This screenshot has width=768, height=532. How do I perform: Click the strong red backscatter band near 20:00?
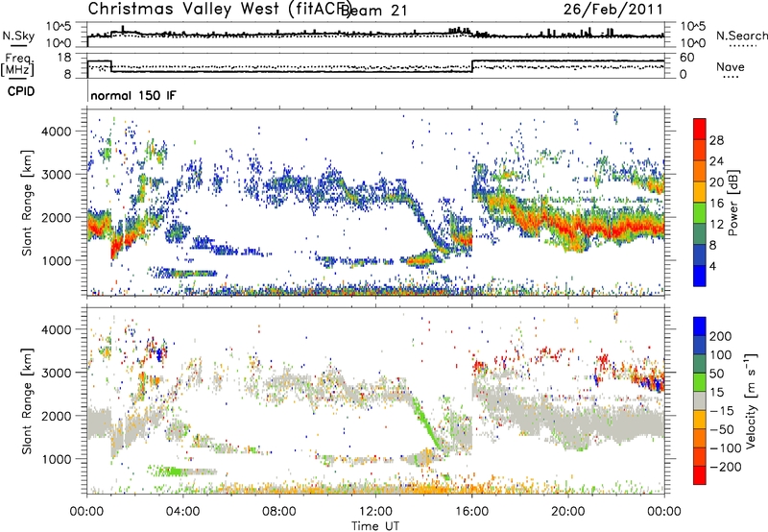pos(568,228)
